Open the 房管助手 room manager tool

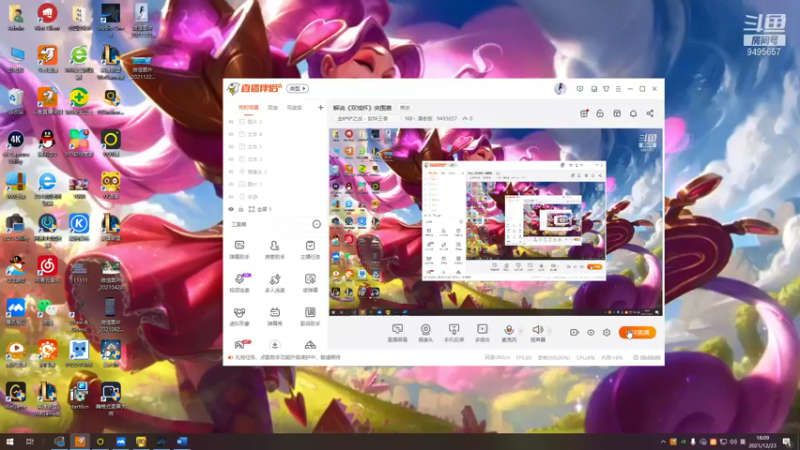pos(274,250)
